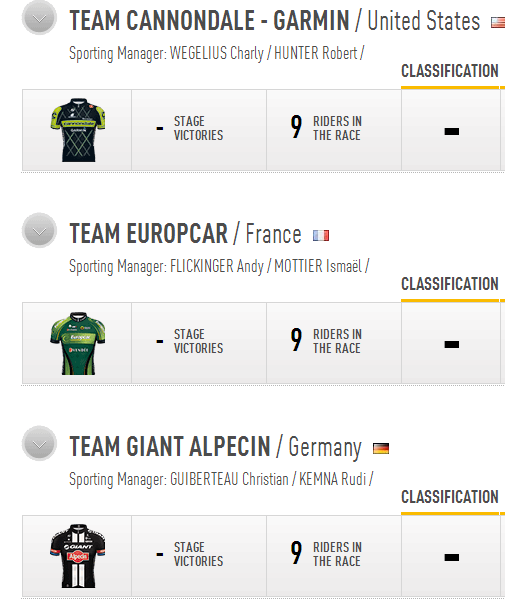Image resolution: width=505 pixels, height=613 pixels.
Task: Open Classification tab for Team Europcar
Action: [450, 284]
